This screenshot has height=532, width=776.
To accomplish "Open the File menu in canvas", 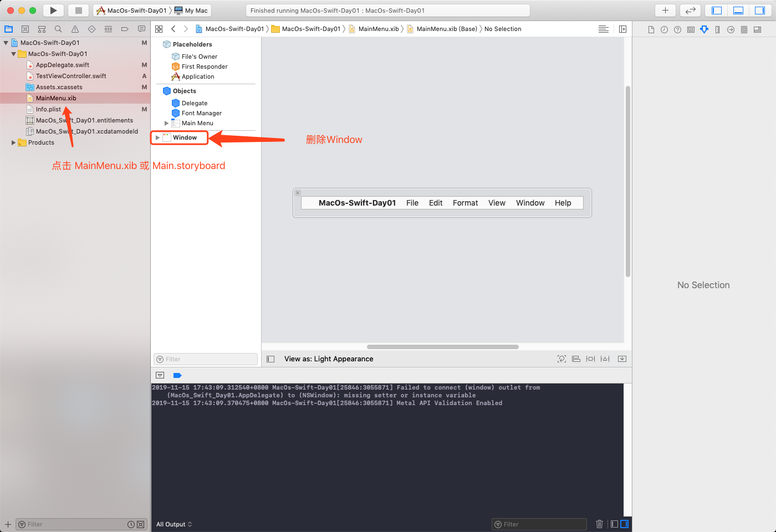I will [x=412, y=203].
